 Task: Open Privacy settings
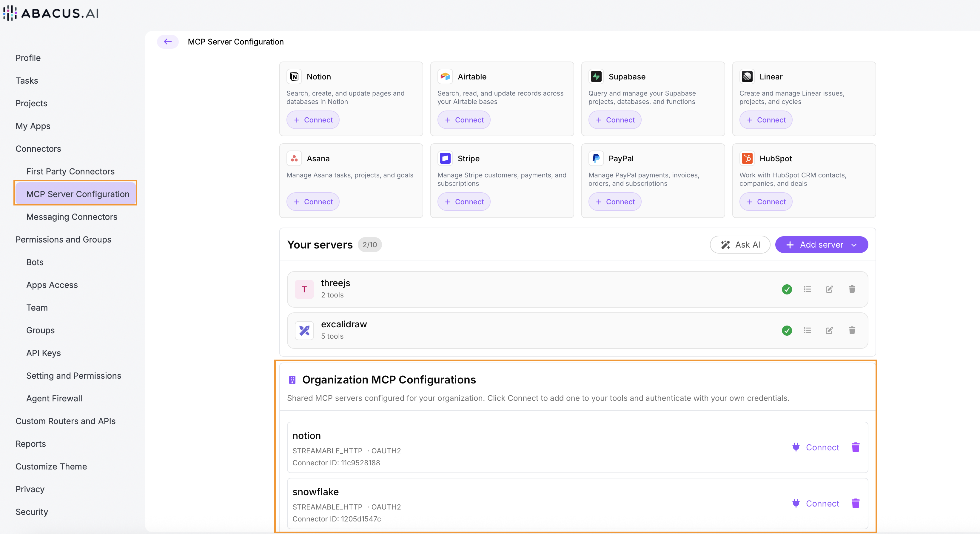pos(30,489)
